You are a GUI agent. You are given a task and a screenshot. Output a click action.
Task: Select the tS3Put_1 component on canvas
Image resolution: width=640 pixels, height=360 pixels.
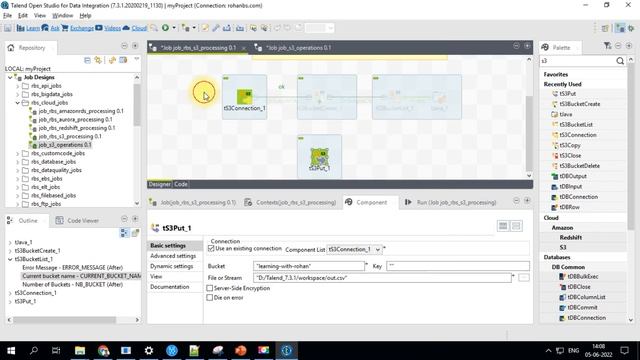[x=319, y=159]
